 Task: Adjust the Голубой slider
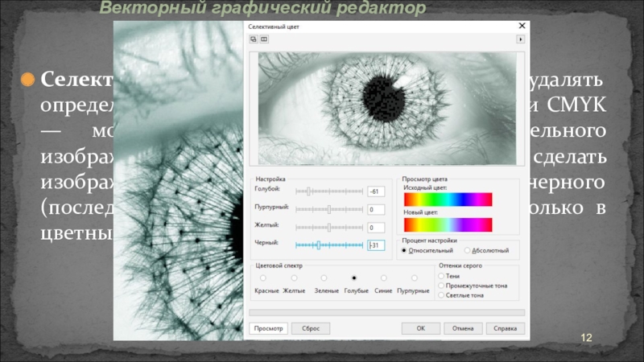[329, 191]
